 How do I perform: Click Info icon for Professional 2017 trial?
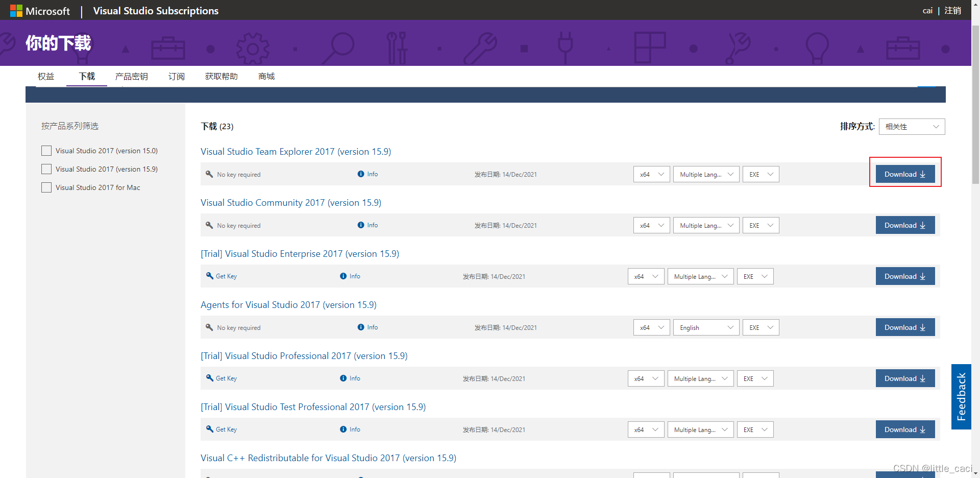344,378
